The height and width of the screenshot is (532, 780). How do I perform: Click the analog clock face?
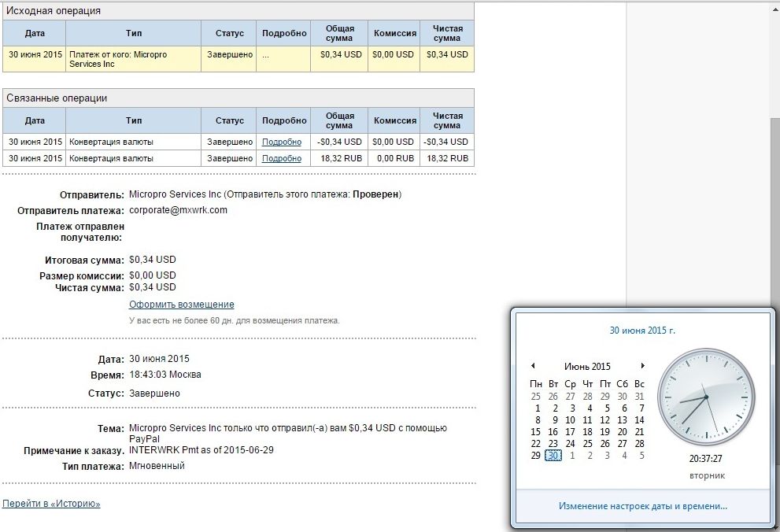706,397
